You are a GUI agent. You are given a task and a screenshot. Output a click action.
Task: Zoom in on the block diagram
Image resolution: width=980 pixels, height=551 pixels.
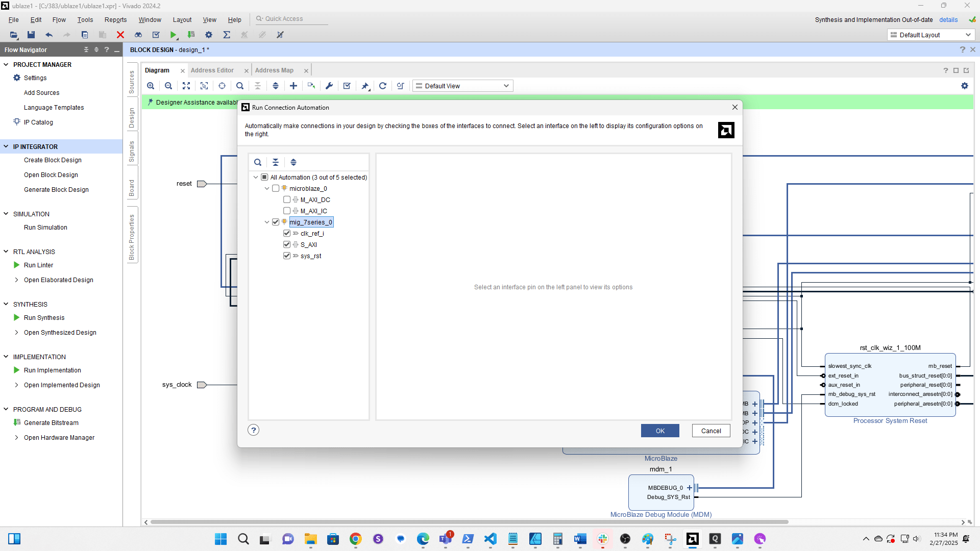point(151,86)
